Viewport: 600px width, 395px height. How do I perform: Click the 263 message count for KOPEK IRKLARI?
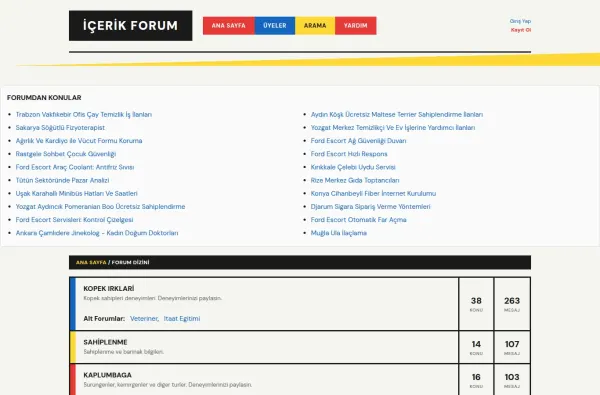click(x=512, y=301)
